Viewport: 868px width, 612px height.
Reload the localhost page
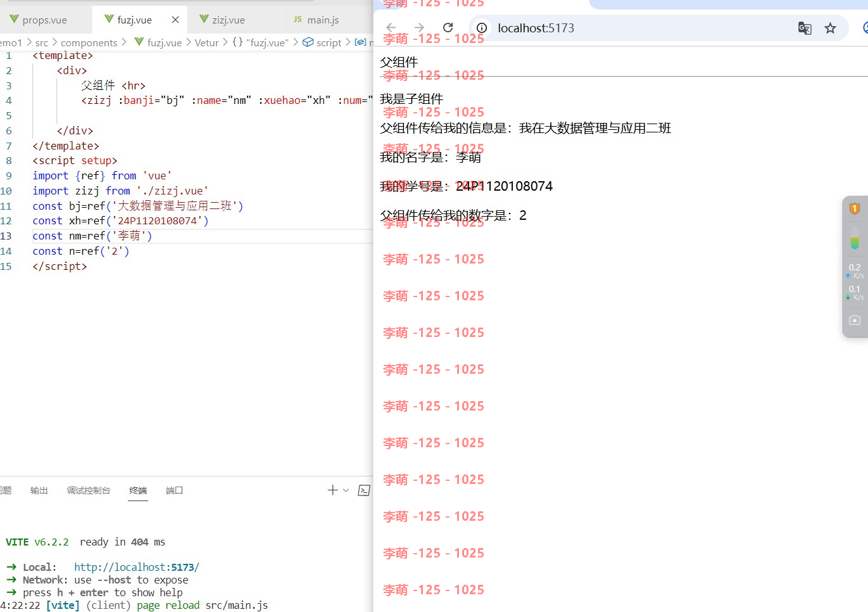[x=448, y=28]
